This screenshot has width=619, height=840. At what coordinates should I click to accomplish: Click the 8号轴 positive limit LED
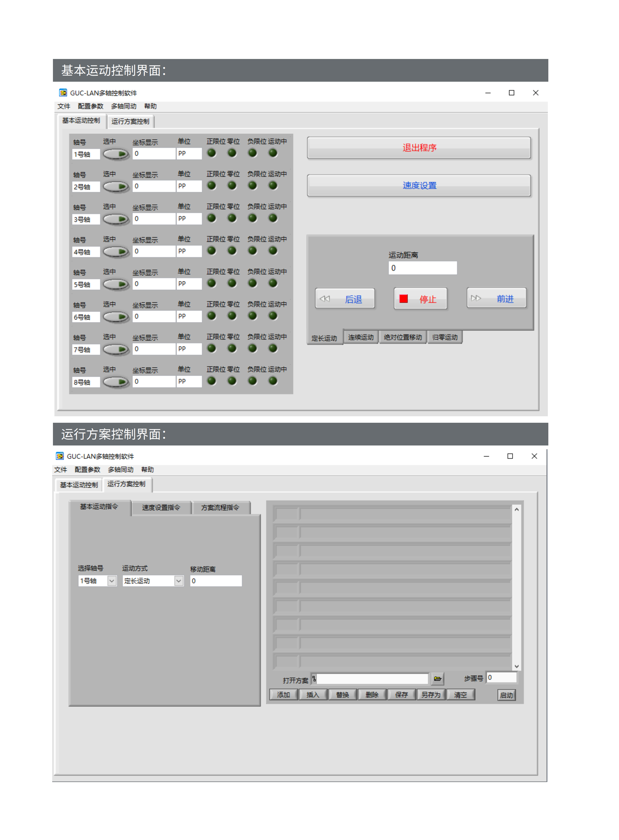pyautogui.click(x=212, y=381)
